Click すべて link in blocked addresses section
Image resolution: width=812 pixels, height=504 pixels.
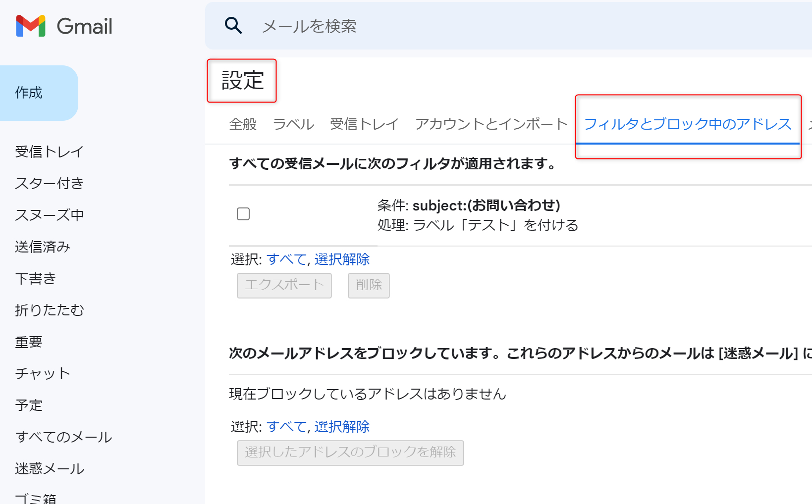[x=286, y=426]
